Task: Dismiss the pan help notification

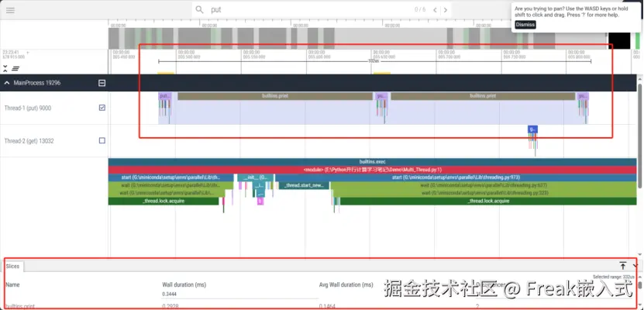Action: [x=525, y=25]
